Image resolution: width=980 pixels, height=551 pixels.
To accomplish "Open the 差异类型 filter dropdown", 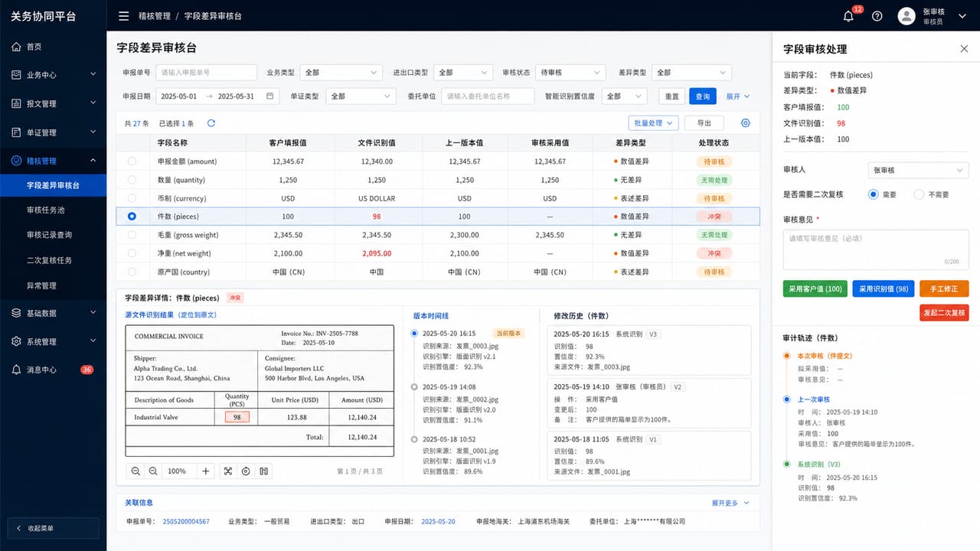I will pyautogui.click(x=691, y=73).
